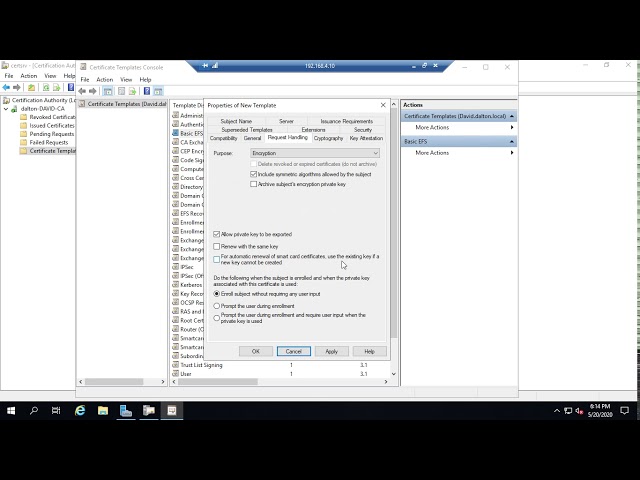Click Help button in Properties dialog
Image resolution: width=640 pixels, height=480 pixels.
pyautogui.click(x=369, y=351)
